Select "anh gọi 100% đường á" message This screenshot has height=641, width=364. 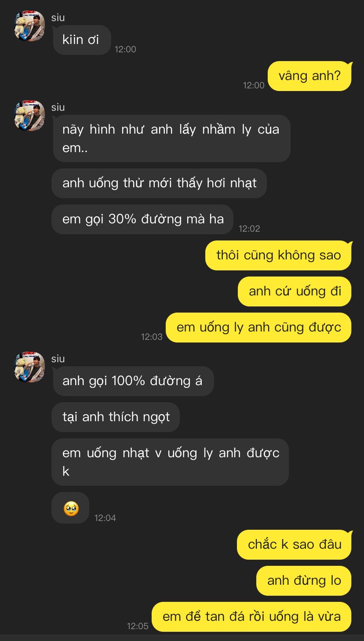click(133, 381)
